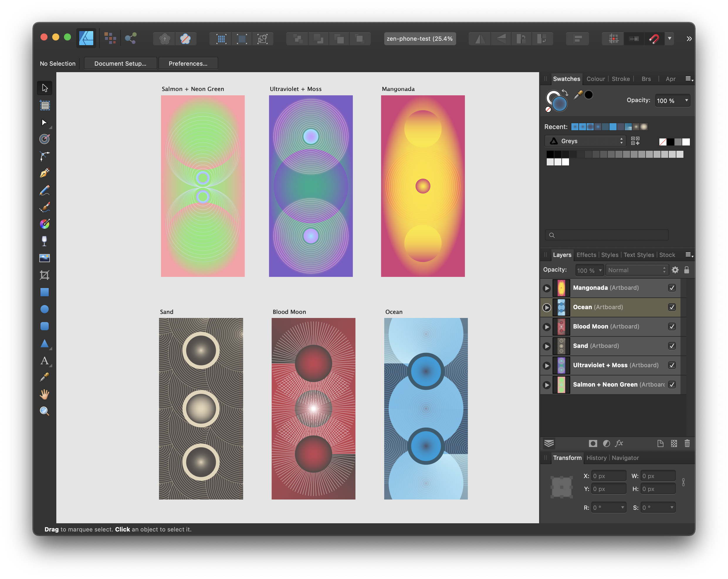Click the swatch search field
Screen dimensions: 728x579
[607, 235]
